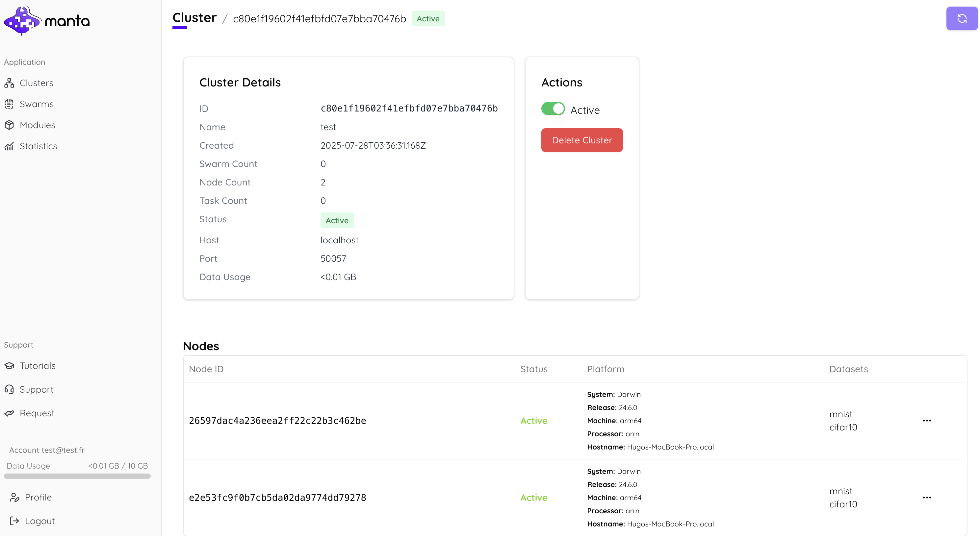This screenshot has width=980, height=536.
Task: Click Active status of node e2e53fc9
Action: coord(534,498)
